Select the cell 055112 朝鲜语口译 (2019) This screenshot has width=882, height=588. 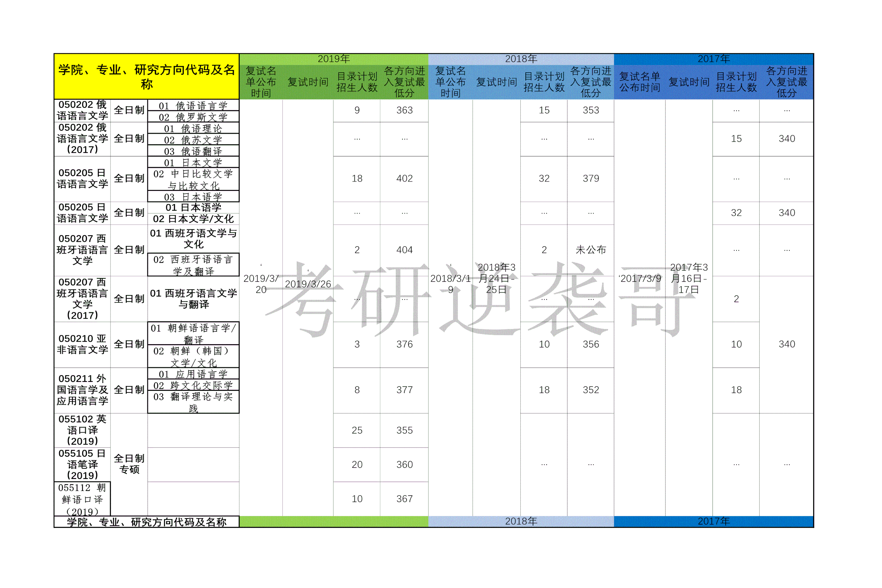[83, 499]
